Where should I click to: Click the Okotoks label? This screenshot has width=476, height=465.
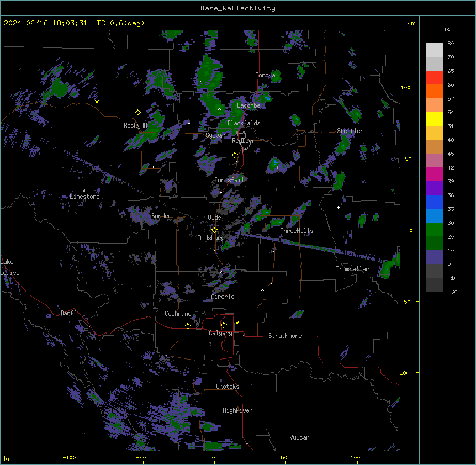(x=228, y=387)
